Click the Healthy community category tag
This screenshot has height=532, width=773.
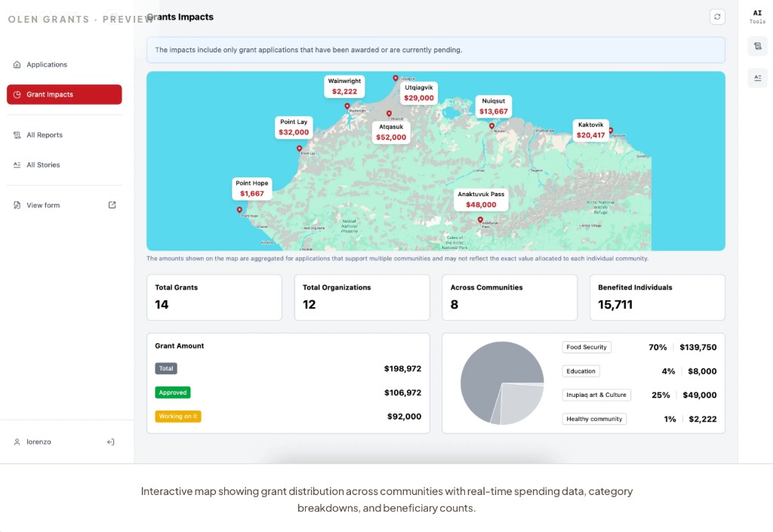coord(595,420)
